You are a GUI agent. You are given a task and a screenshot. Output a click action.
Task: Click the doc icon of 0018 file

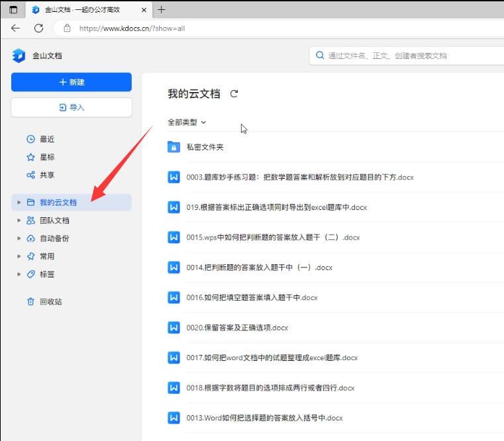coord(174,387)
